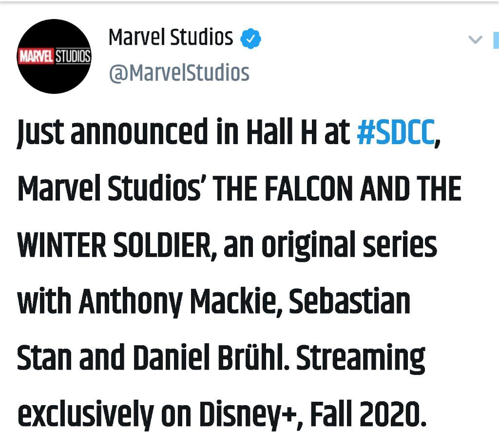Click the word 'Streaming' in tweet

click(361, 358)
